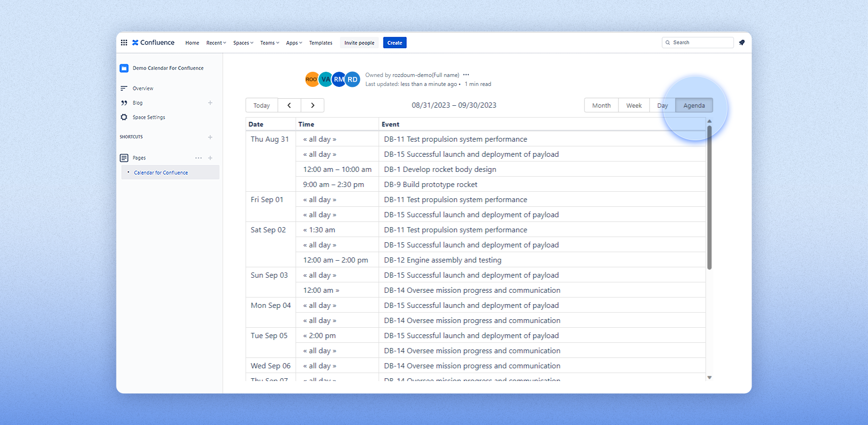Click the notification bell icon

click(x=742, y=42)
